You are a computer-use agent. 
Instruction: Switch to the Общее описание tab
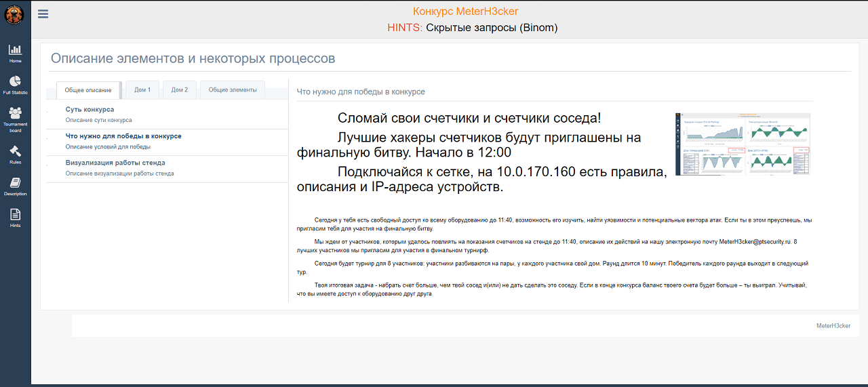click(88, 90)
